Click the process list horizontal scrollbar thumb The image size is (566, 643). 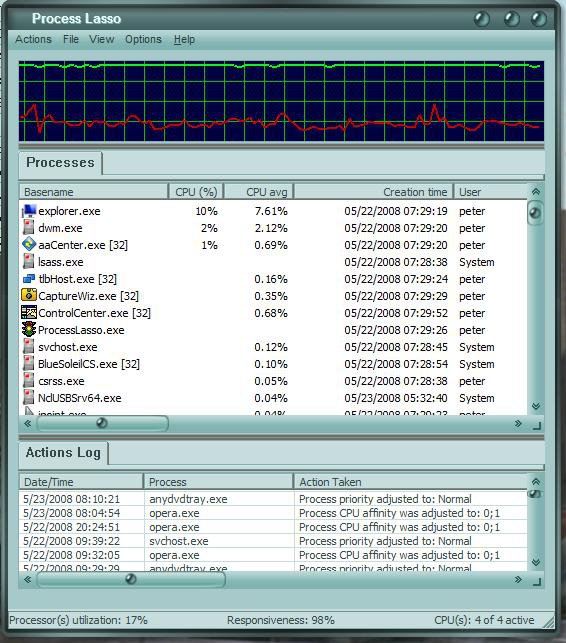point(102,423)
